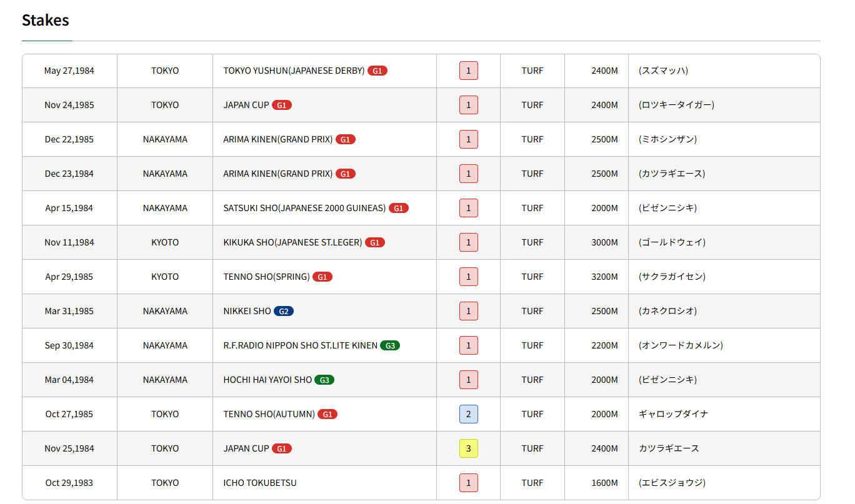Click the G1 badge beside TENNO SHO(AUTUMN)
Screen dimensions: 855x504
327,414
